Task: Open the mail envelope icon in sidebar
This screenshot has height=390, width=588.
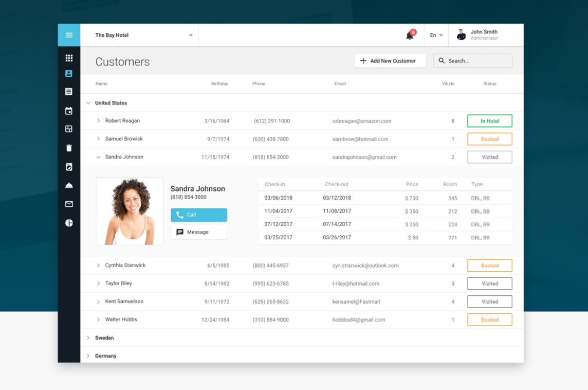Action: [69, 204]
